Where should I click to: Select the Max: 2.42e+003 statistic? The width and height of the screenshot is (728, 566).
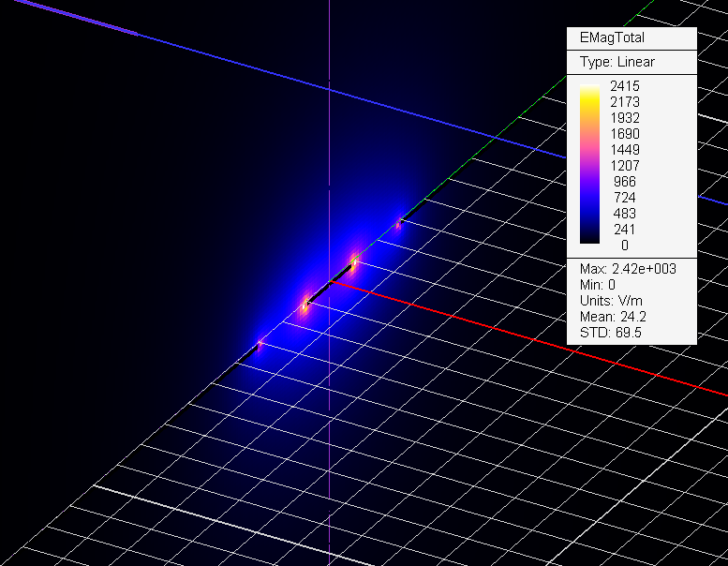(628, 269)
